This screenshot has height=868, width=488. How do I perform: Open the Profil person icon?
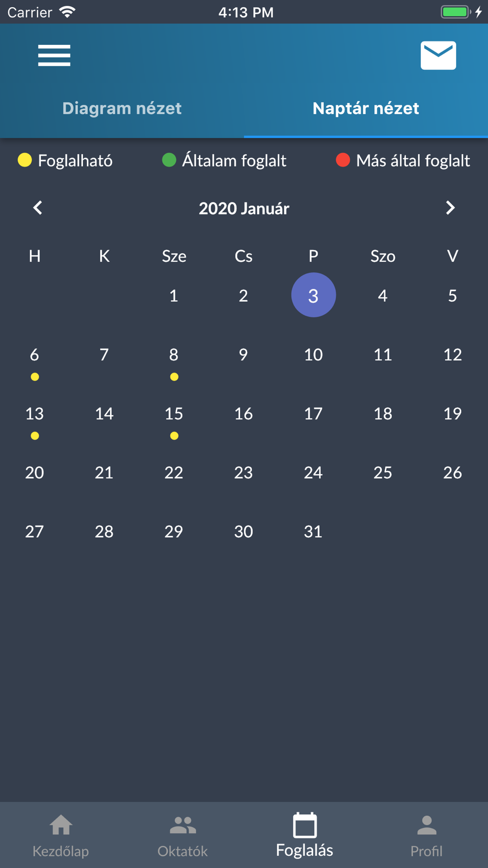coord(427,825)
